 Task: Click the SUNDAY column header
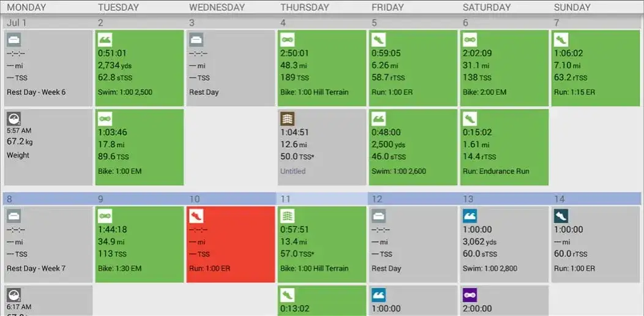click(572, 7)
